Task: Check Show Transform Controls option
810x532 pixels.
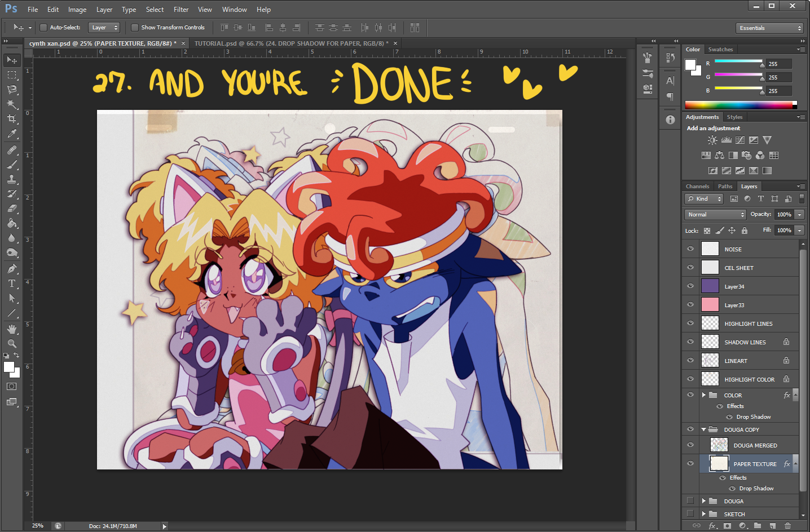Action: point(135,28)
